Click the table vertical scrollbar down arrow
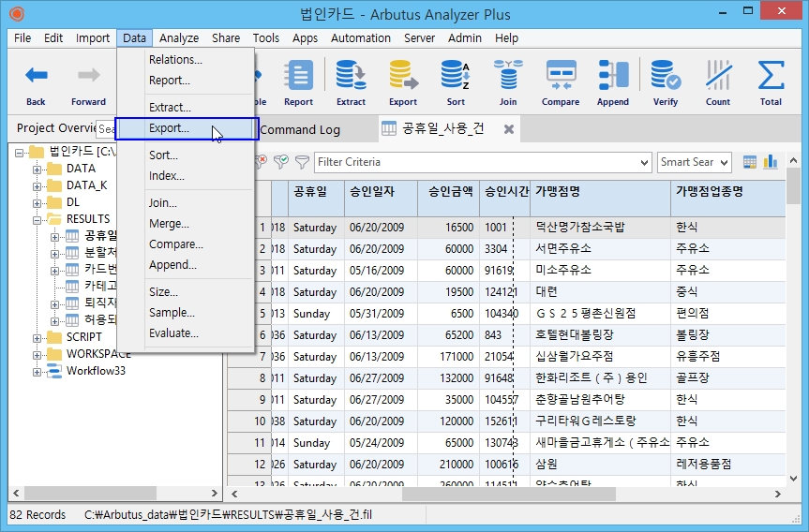809x532 pixels. 793,478
